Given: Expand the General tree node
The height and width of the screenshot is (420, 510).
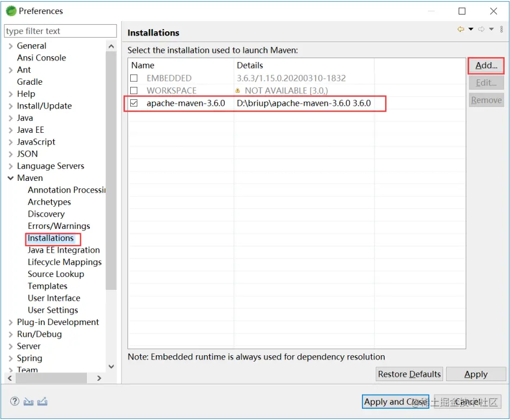Looking at the screenshot, I should [x=11, y=46].
